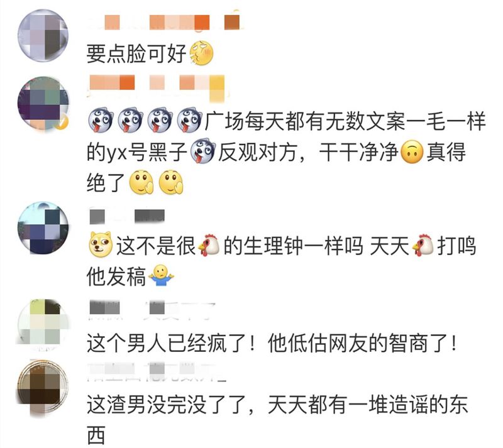Image resolution: width=503 pixels, height=448 pixels.
Task: Click the husky emoji after 黑子
Action: click(202, 151)
